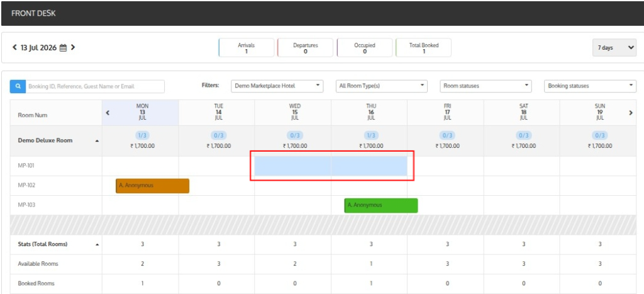Click the blue search magnifier icon

tap(18, 86)
